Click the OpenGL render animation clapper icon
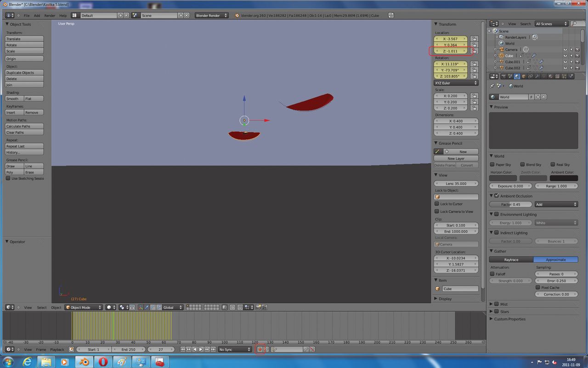The image size is (588, 368). point(264,307)
